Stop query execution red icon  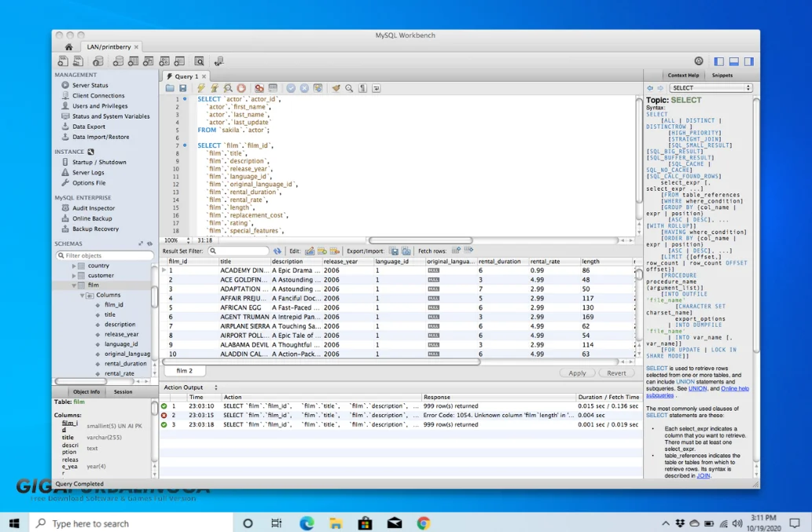click(241, 89)
